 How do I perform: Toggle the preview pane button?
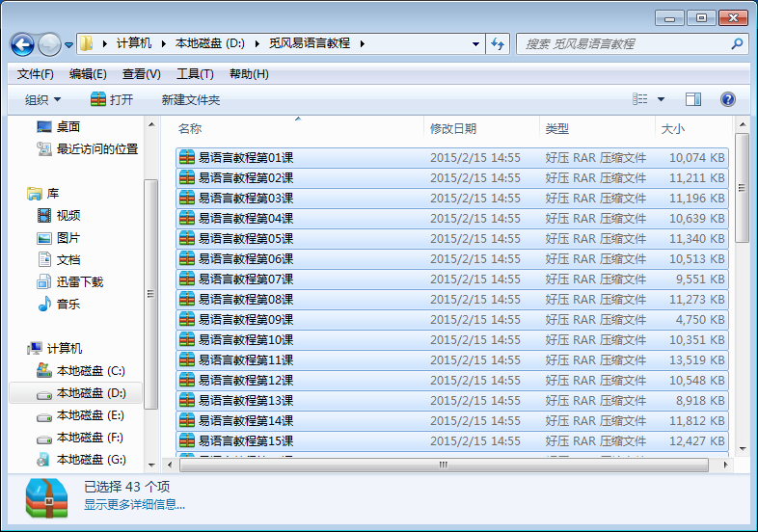(x=692, y=99)
